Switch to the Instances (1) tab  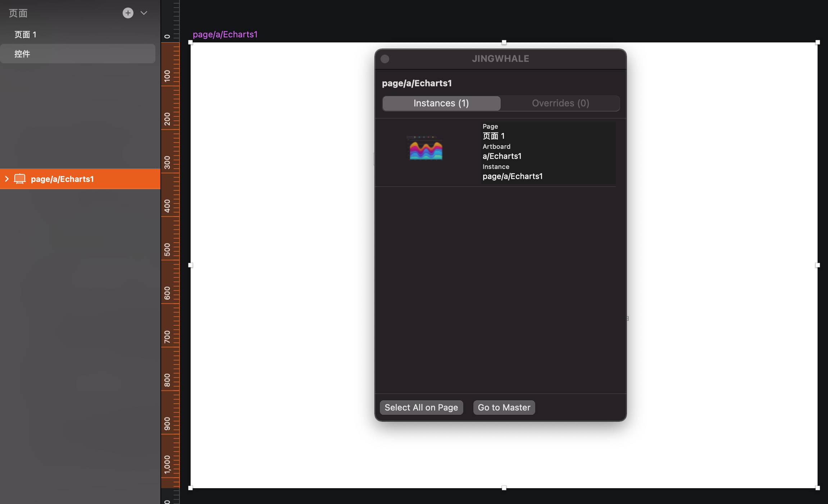click(441, 104)
